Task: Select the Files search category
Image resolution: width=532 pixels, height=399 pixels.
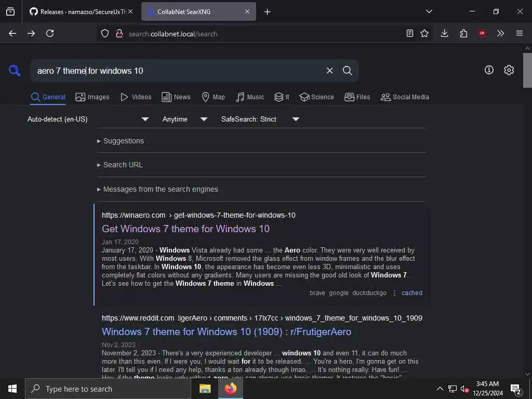Action: click(x=357, y=97)
